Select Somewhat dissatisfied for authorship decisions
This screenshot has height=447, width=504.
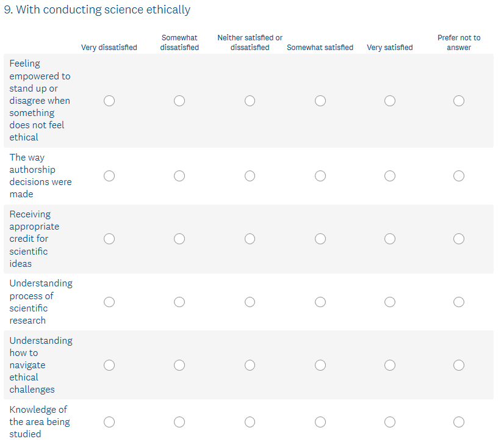coord(179,176)
